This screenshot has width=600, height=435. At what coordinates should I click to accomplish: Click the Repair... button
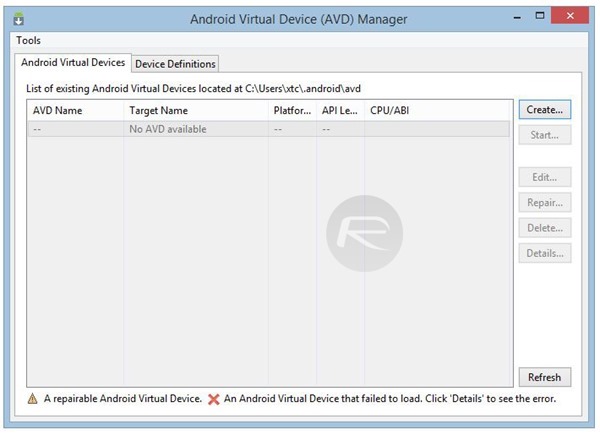pos(545,202)
